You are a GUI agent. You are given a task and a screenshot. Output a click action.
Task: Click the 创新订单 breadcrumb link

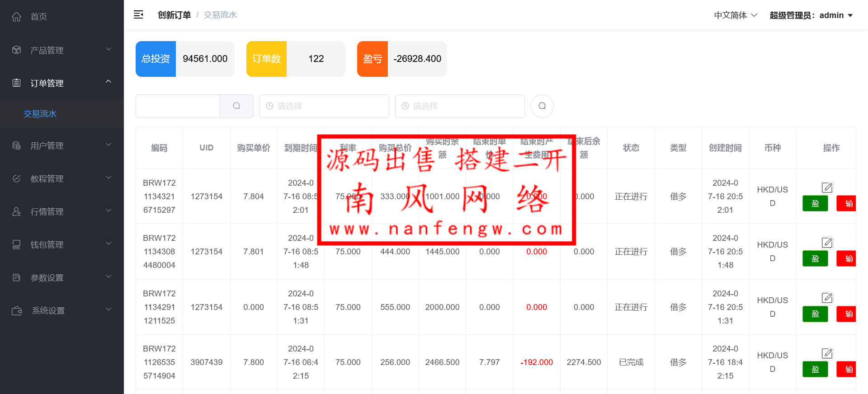(x=174, y=15)
